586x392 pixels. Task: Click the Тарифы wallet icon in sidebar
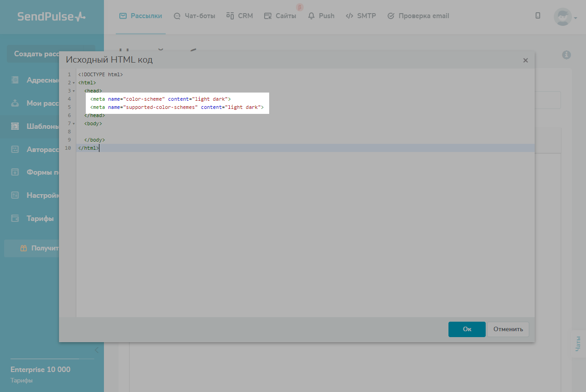point(15,218)
